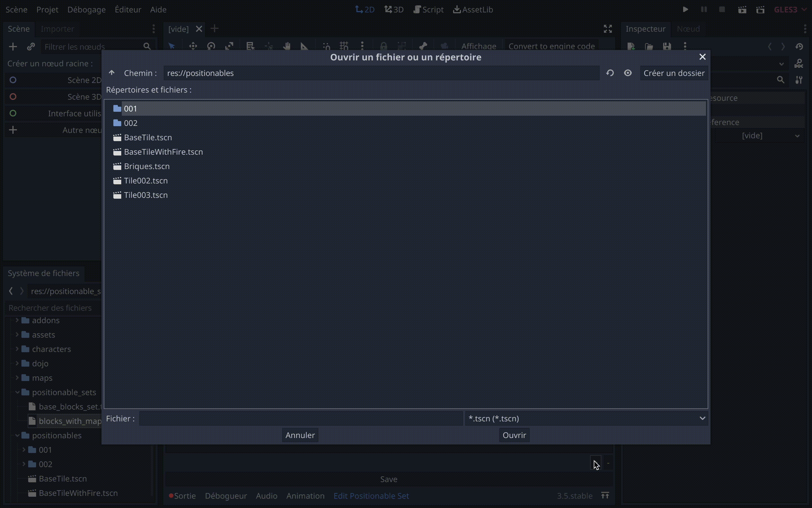The image size is (812, 508).
Task: Switch to the Importer tab
Action: coord(58,29)
